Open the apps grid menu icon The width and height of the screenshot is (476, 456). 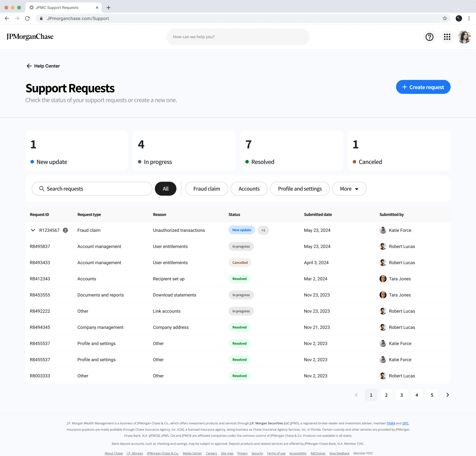447,37
